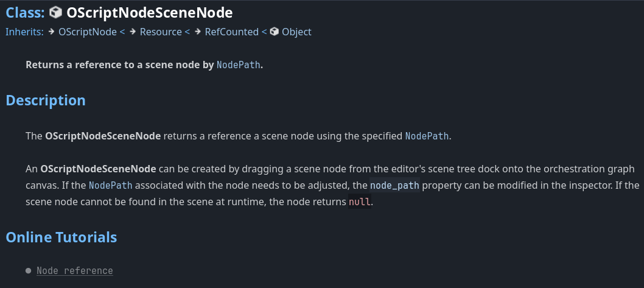This screenshot has height=288, width=644.
Task: Click the node_path property code text
Action: (394, 186)
